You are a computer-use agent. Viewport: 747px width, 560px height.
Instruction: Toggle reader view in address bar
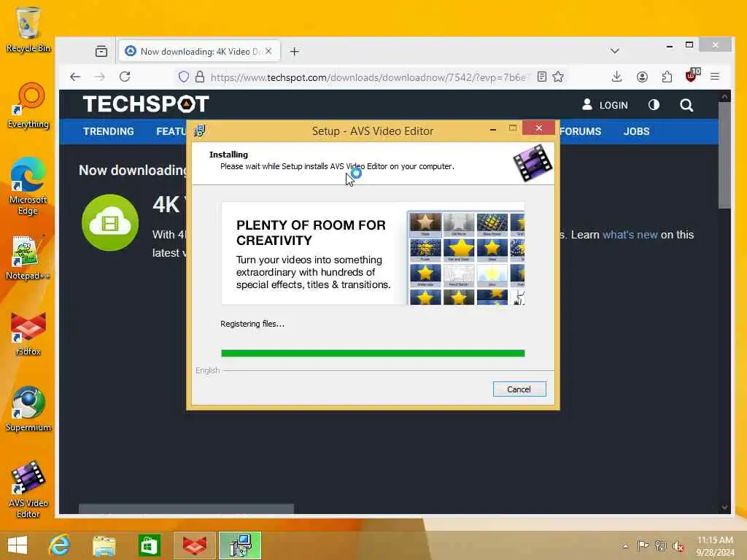tap(542, 77)
